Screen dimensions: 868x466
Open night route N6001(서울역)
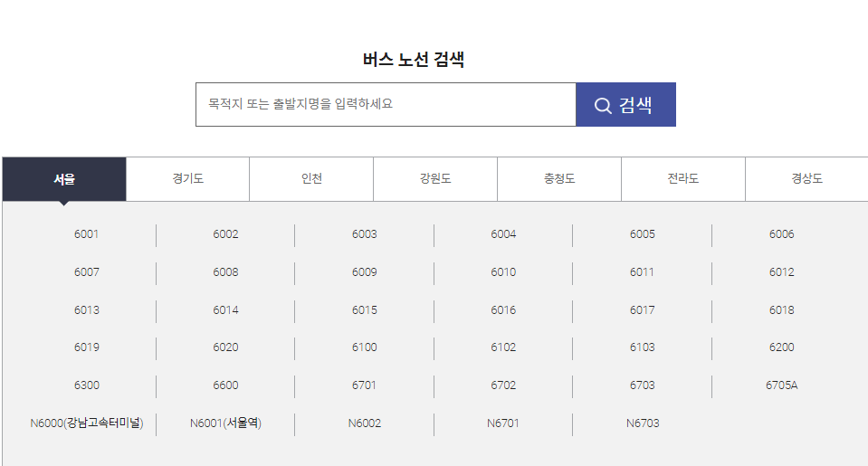[225, 423]
